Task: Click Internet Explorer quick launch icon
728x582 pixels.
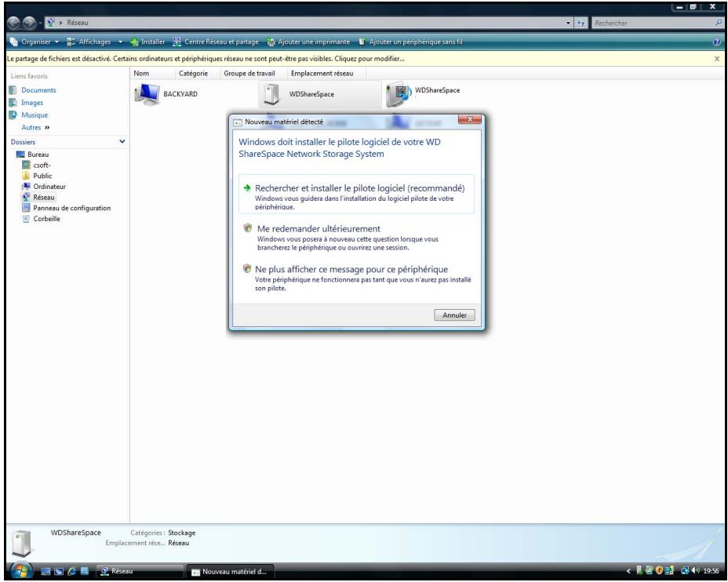Action: [71, 571]
